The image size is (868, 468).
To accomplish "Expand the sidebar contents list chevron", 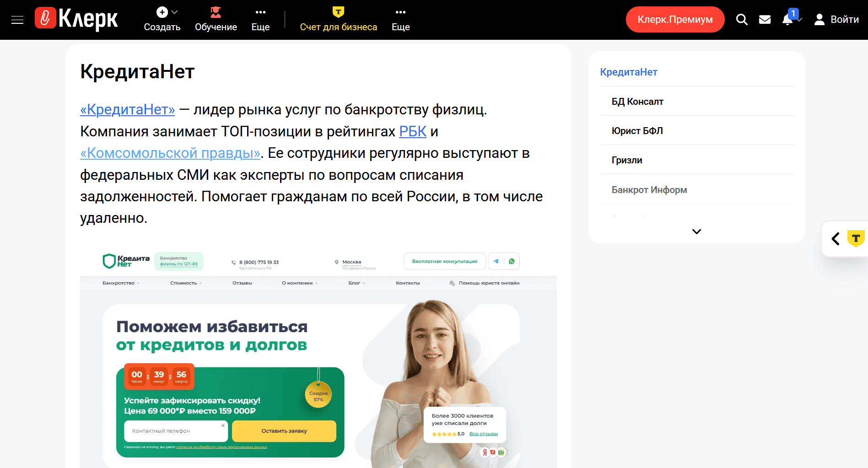I will (x=696, y=231).
